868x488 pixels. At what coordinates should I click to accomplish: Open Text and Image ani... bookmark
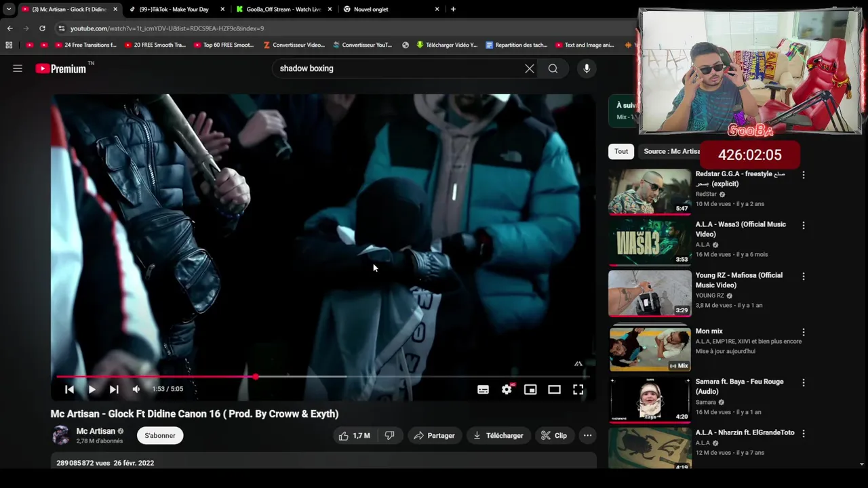[x=585, y=45]
